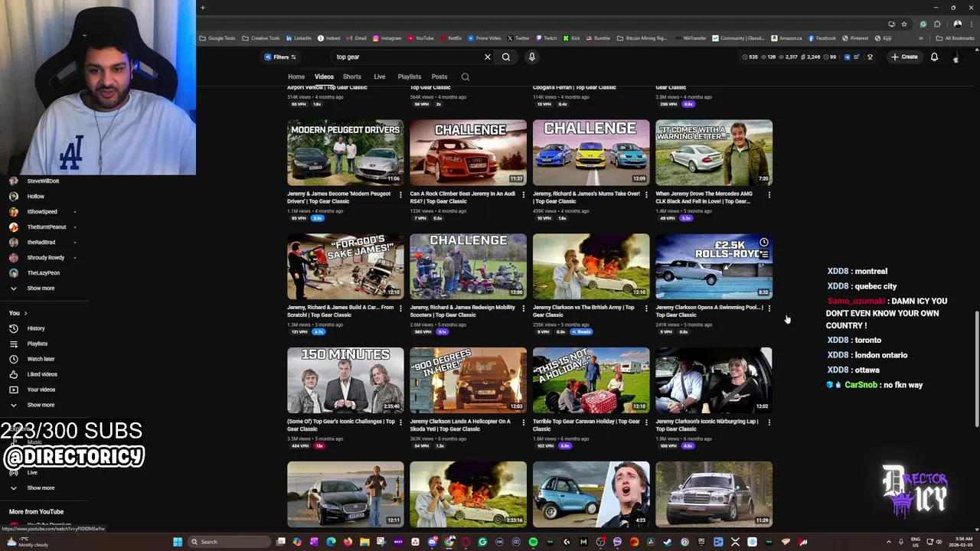Open more options for Mobility Scooters video
Image resolution: width=980 pixels, height=551 pixels.
coord(523,308)
